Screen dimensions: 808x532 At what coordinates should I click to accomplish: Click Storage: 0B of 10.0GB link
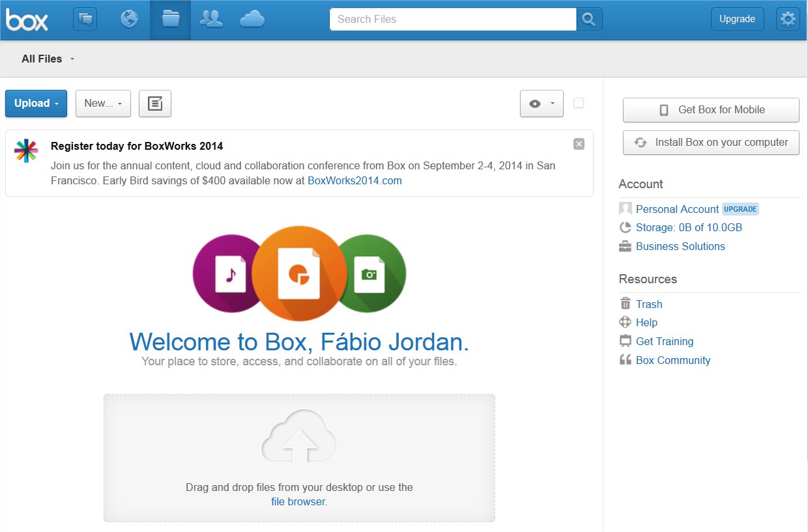pyautogui.click(x=689, y=227)
